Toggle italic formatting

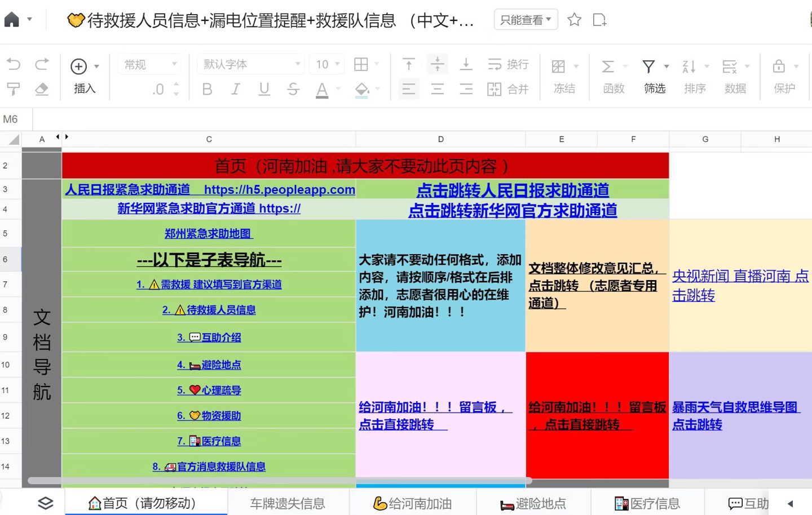coord(235,88)
